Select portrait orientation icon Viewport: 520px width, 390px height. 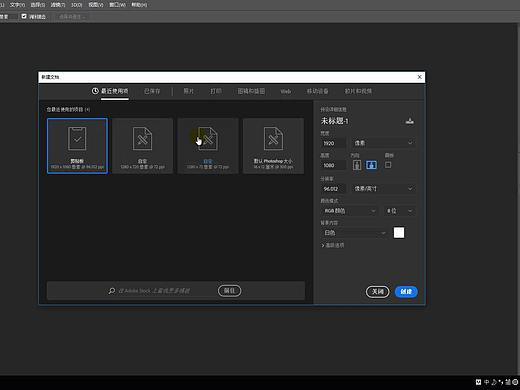[357, 165]
